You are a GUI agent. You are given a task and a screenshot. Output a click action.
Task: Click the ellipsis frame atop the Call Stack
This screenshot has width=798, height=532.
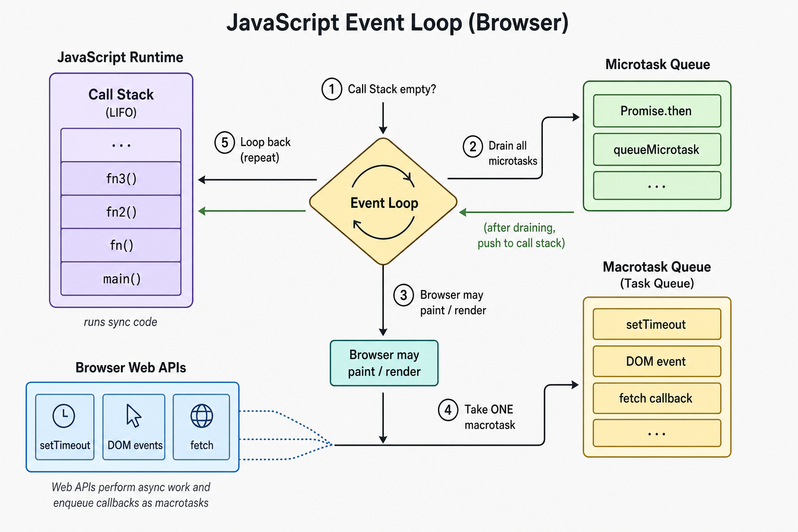point(121,145)
